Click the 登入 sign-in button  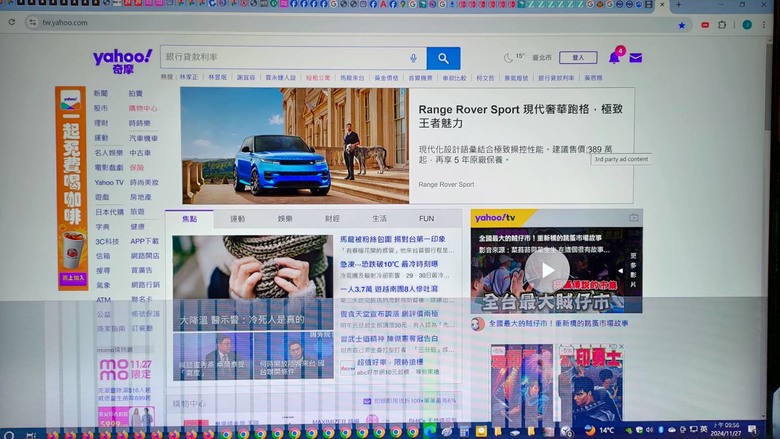click(x=578, y=58)
